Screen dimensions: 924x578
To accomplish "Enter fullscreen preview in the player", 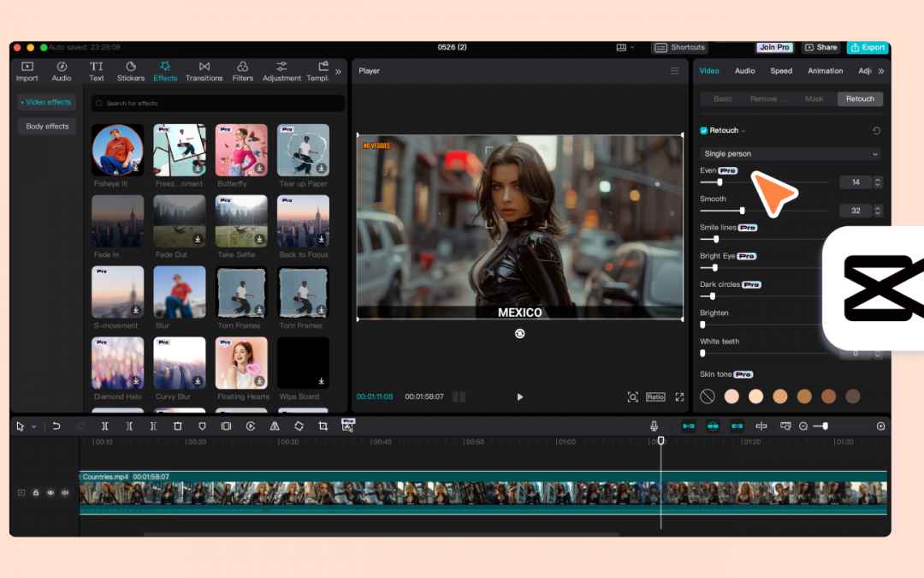I will [679, 396].
